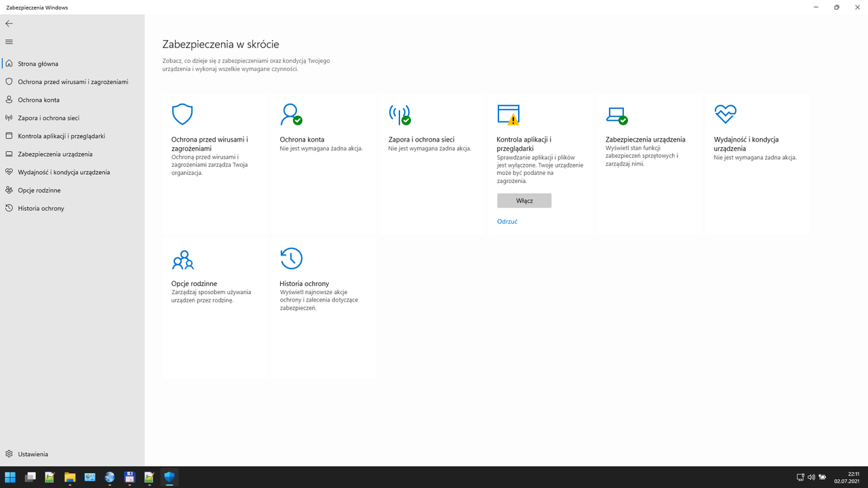The height and width of the screenshot is (488, 868).
Task: Click the virus protection shield icon card
Action: (182, 115)
